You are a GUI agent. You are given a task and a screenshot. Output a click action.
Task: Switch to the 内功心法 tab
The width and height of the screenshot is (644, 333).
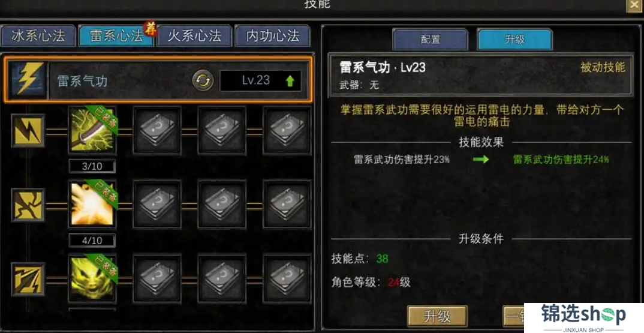point(272,36)
